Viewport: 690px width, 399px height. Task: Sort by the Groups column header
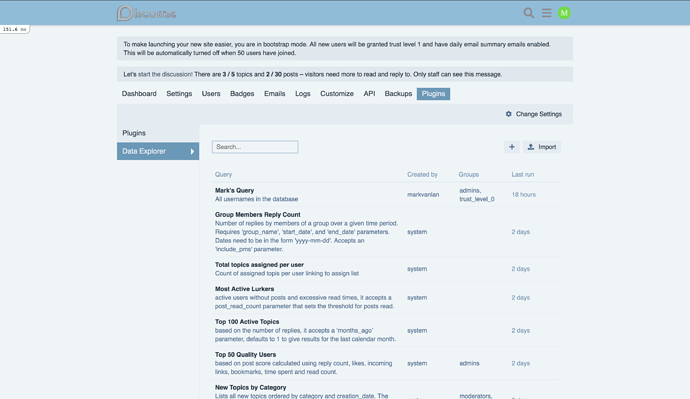pos(469,175)
